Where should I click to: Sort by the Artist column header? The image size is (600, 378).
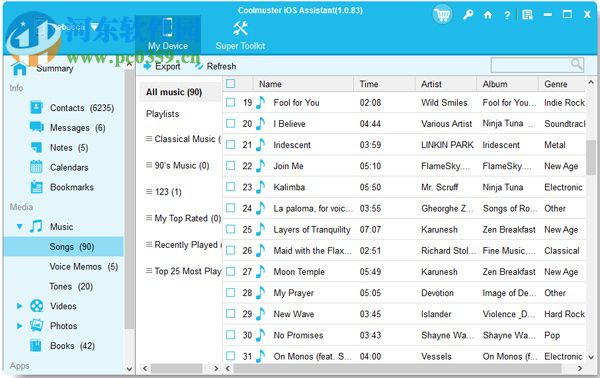pos(446,84)
